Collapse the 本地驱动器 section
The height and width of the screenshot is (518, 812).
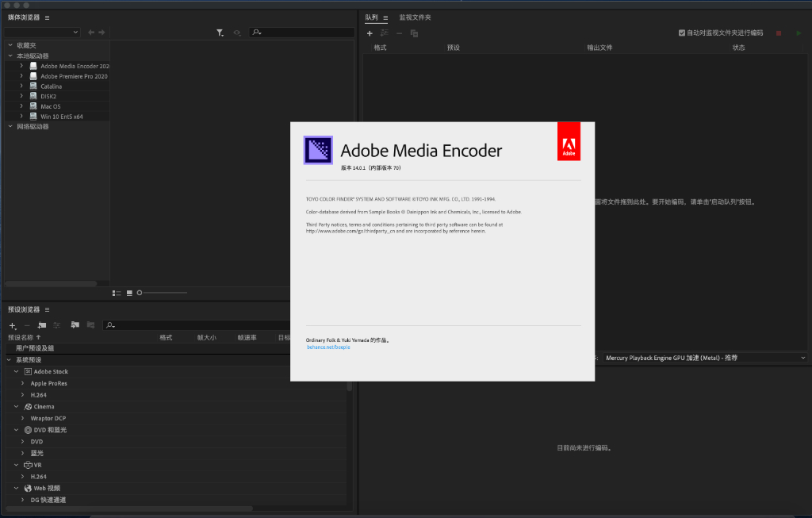tap(10, 56)
